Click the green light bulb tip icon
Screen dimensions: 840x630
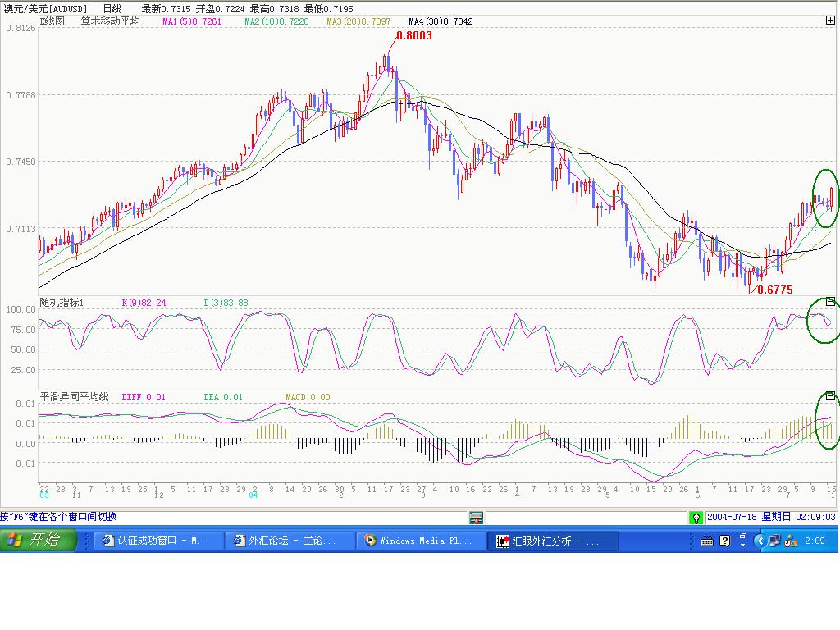tap(696, 518)
